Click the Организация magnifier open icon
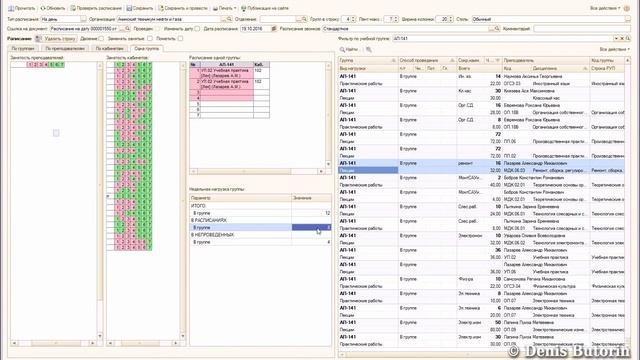 click(229, 19)
